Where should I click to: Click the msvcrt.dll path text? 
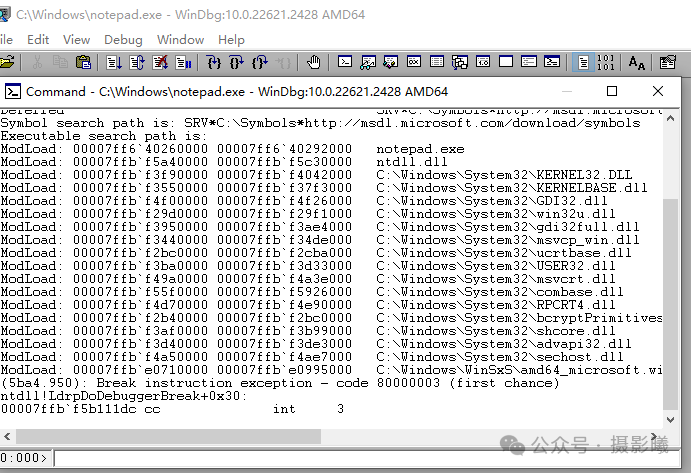(x=496, y=279)
